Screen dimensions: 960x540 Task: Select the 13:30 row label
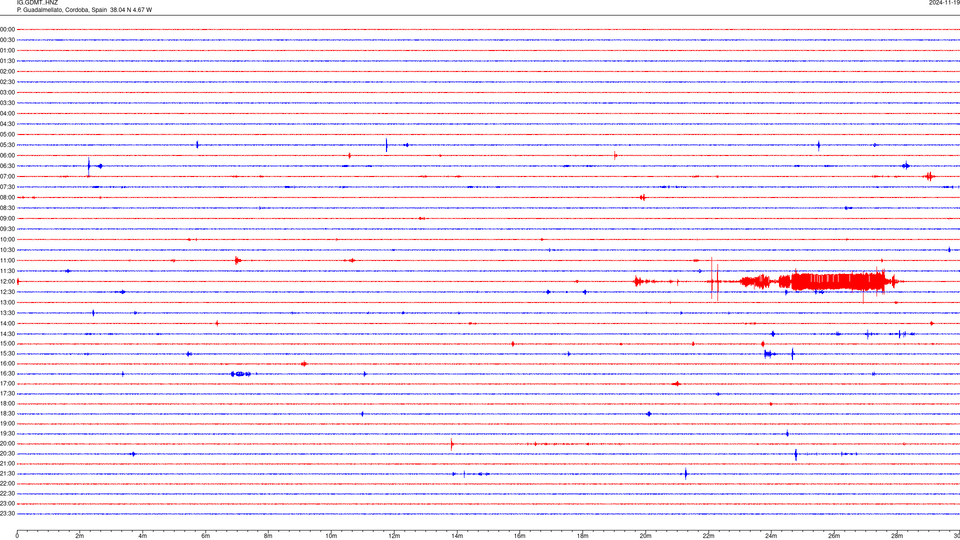coord(7,313)
